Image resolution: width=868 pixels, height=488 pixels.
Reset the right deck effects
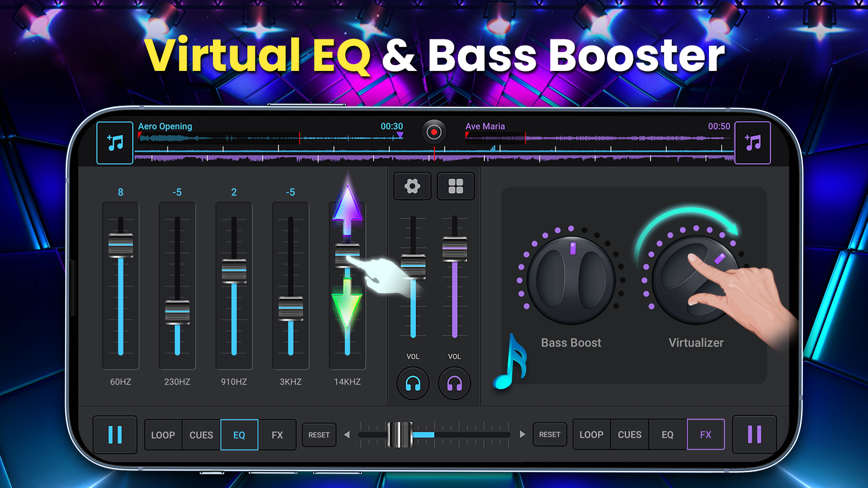pyautogui.click(x=550, y=434)
